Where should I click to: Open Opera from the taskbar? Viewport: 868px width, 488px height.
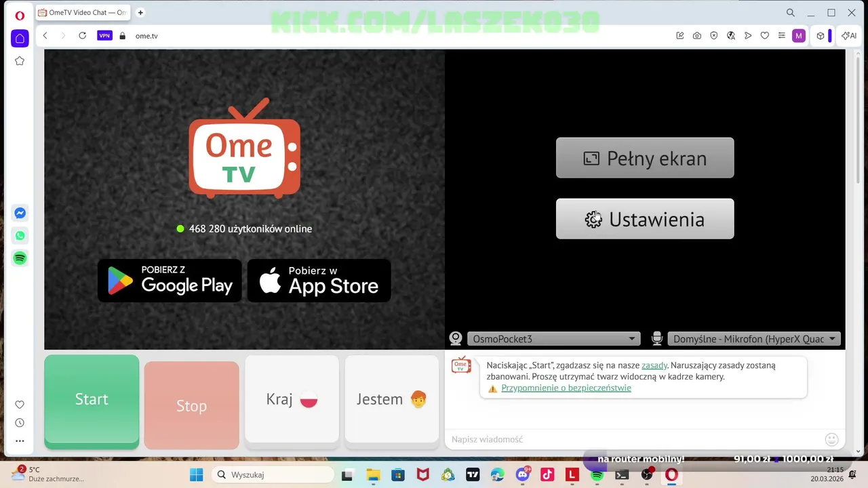671,475
